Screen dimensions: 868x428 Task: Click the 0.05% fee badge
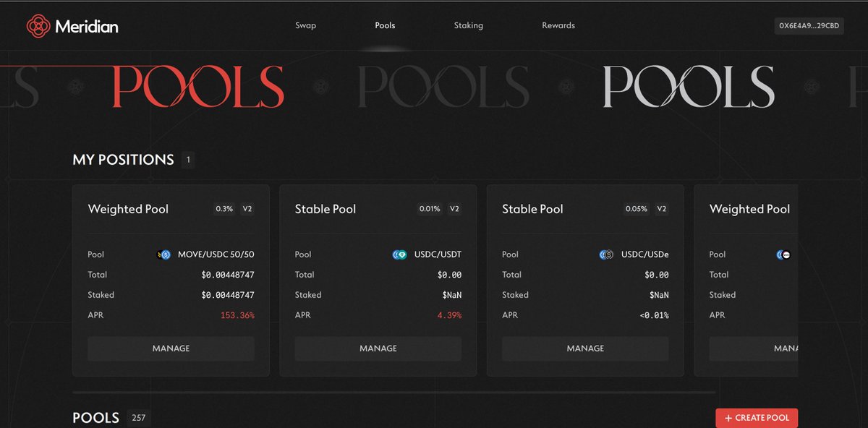(x=637, y=209)
